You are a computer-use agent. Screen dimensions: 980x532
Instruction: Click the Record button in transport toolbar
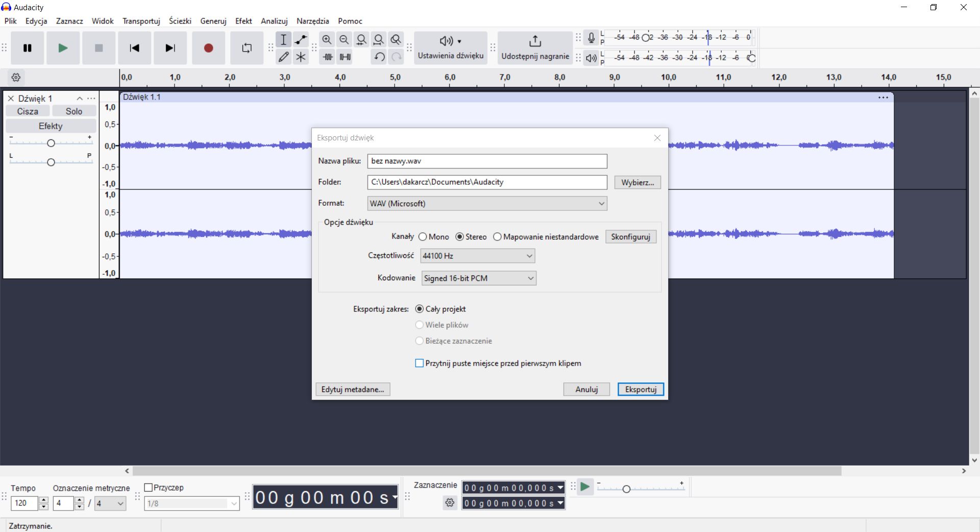[x=208, y=48]
